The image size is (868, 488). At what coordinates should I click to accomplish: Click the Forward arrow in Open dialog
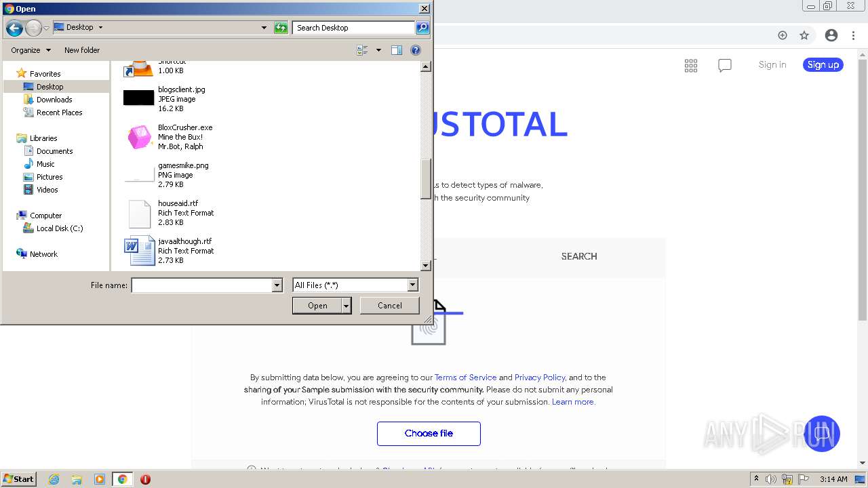coord(33,28)
